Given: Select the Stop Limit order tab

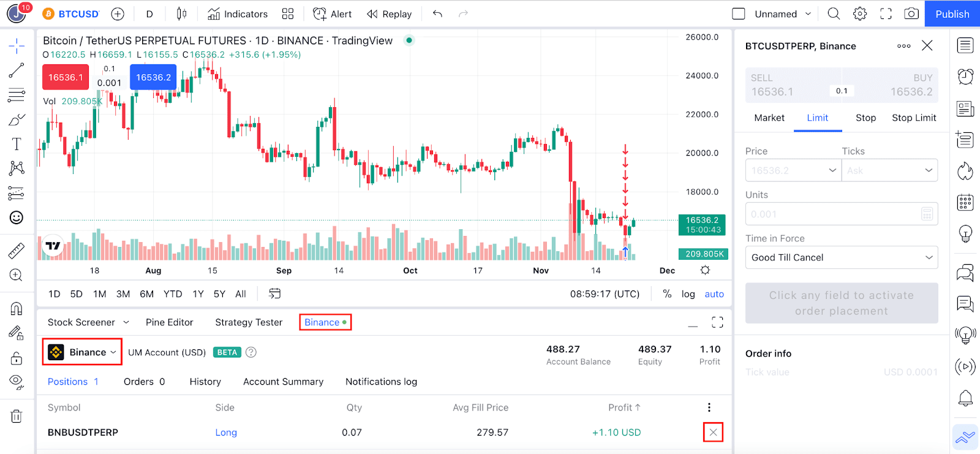Looking at the screenshot, I should click(914, 118).
